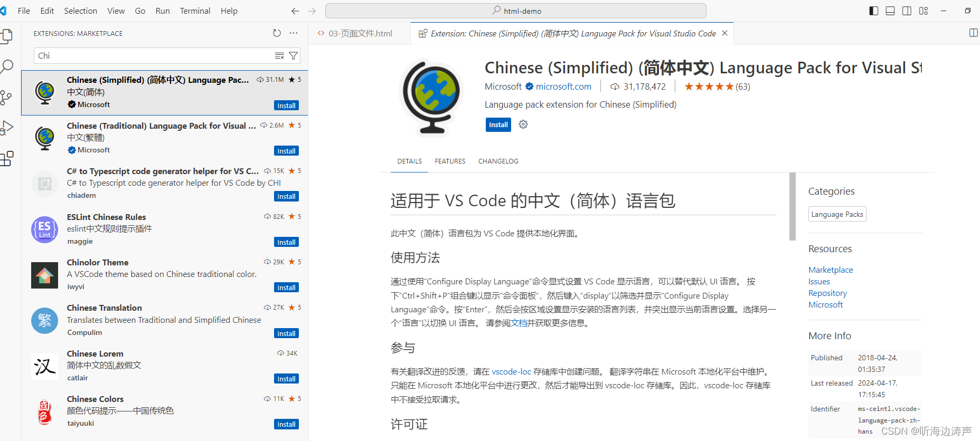Viewport: 980px width, 441px height.
Task: Install ESLint Chinese Rules extension
Action: 287,242
